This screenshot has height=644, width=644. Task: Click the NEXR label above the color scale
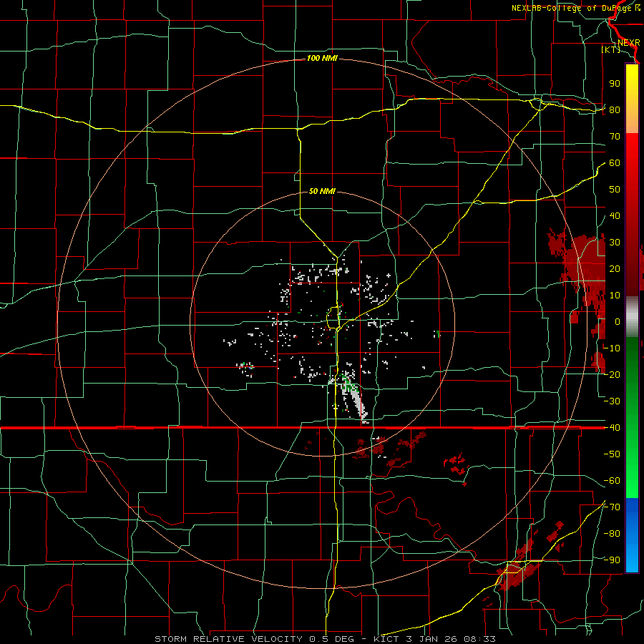tap(628, 43)
